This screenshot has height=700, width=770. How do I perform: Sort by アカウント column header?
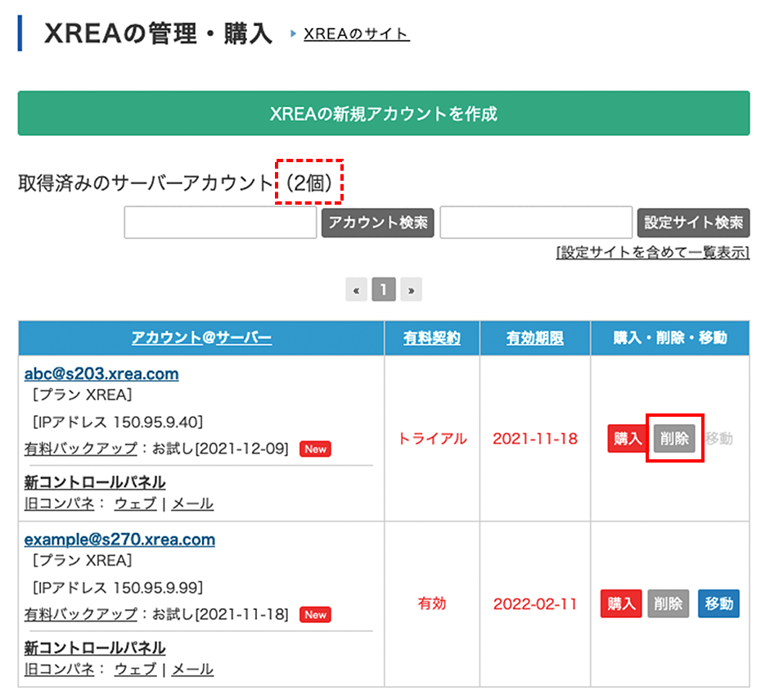click(166, 337)
